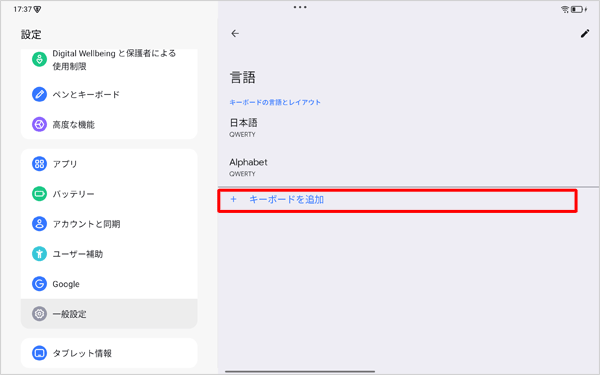Tap the アカウントと同期 person icon
This screenshot has height=375, width=600.
(x=39, y=224)
